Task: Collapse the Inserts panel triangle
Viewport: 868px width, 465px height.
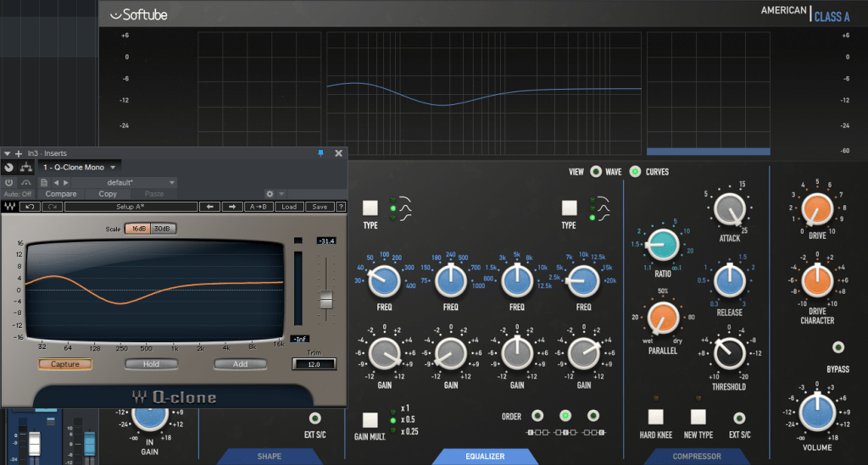Action: (x=7, y=153)
